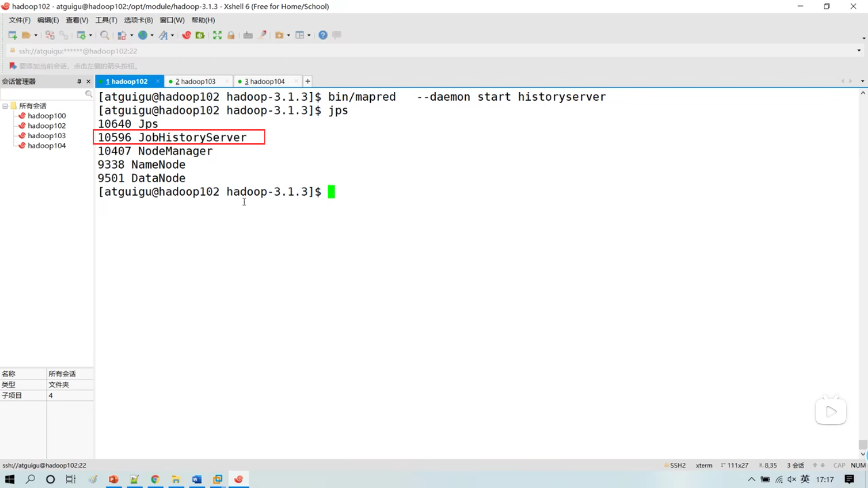Select hadoop103 session in tree

(x=47, y=136)
